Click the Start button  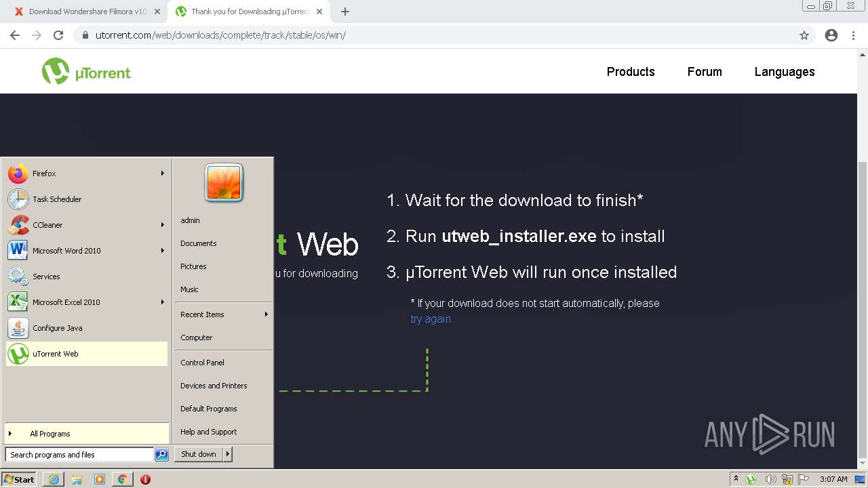[x=19, y=479]
